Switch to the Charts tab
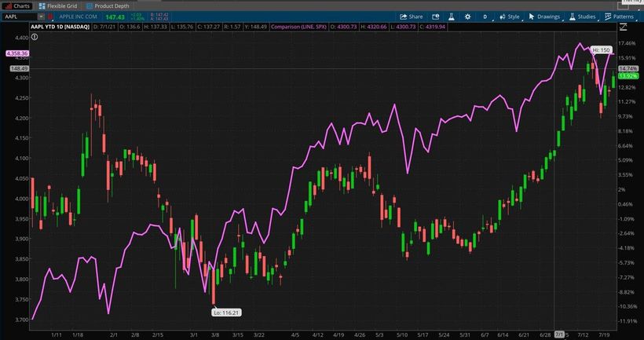644x340 pixels. click(17, 5)
